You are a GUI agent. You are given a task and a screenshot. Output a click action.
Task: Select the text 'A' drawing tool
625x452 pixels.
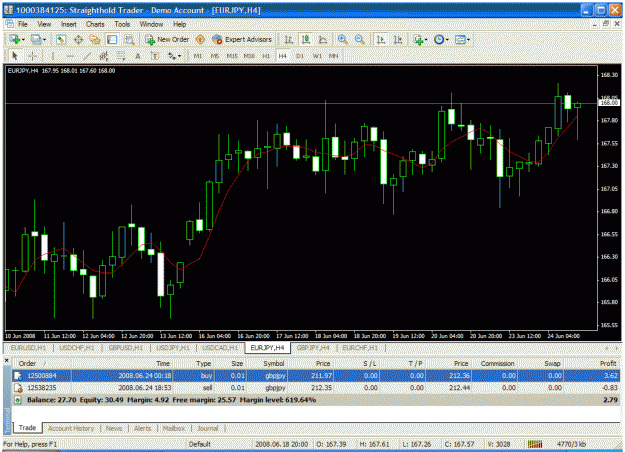pyautogui.click(x=138, y=56)
